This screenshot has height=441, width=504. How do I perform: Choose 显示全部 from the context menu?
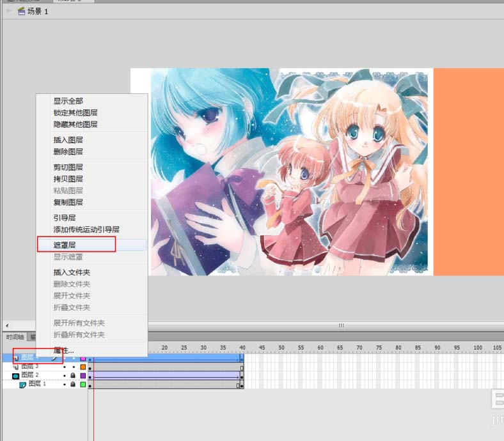point(68,101)
